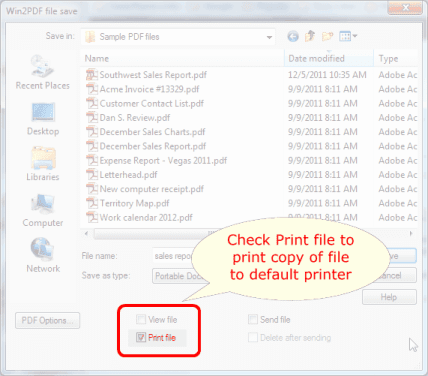Open the View menu grid icon
The height and width of the screenshot is (376, 428).
tap(348, 36)
